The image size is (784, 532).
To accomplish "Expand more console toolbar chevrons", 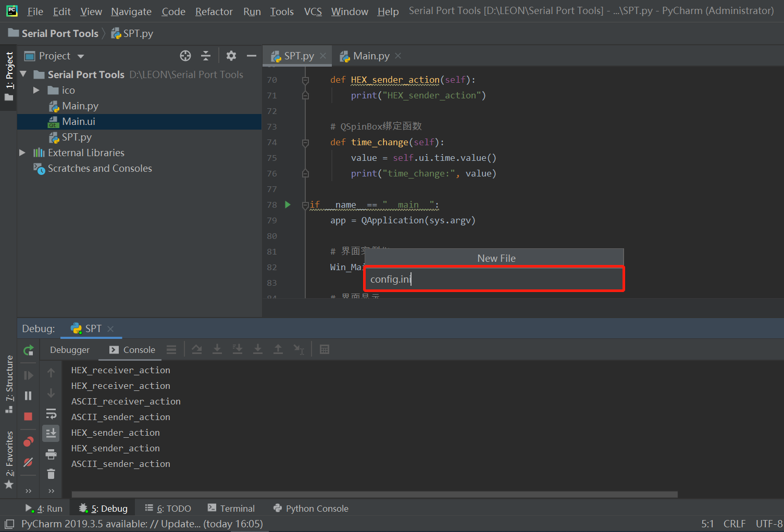I will (x=51, y=491).
